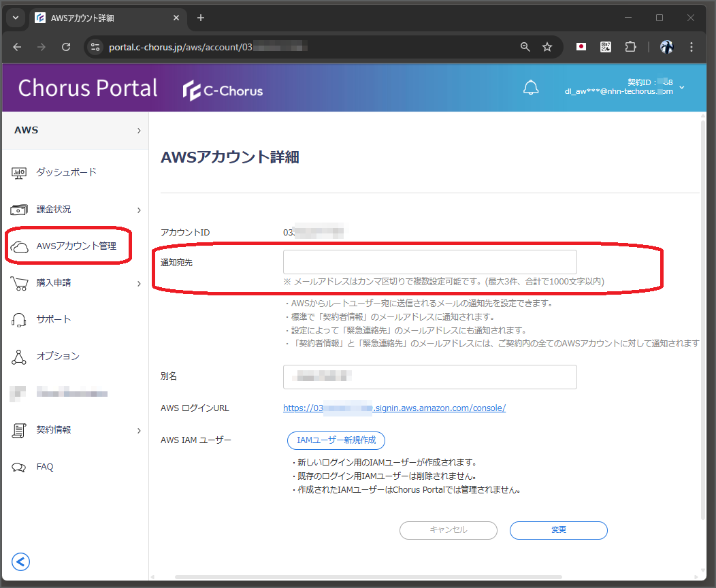This screenshot has height=588, width=716.
Task: Click the AWSアカウント詳細 heading
Action: point(229,157)
